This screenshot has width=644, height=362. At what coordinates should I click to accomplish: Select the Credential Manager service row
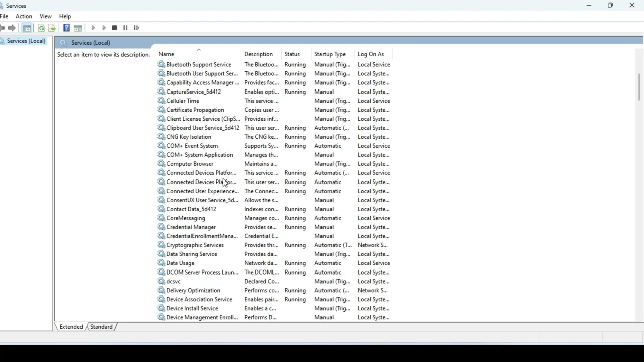point(274,227)
